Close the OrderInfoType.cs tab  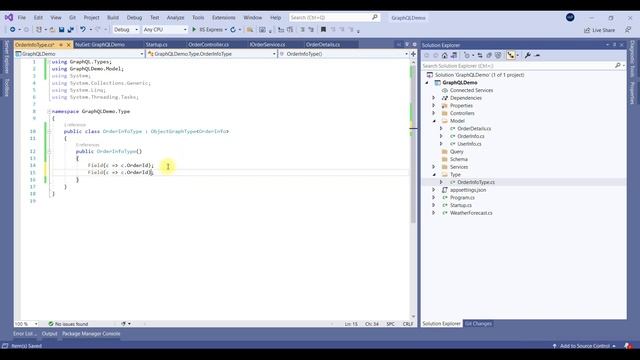(x=69, y=44)
